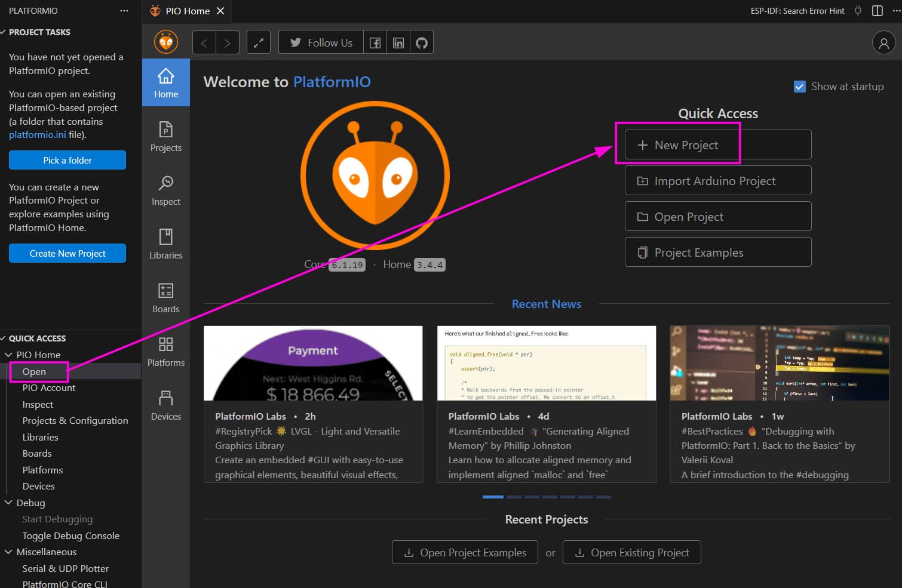Open PlatformIO Core CLI tree item
Image resolution: width=902 pixels, height=588 pixels.
point(65,584)
